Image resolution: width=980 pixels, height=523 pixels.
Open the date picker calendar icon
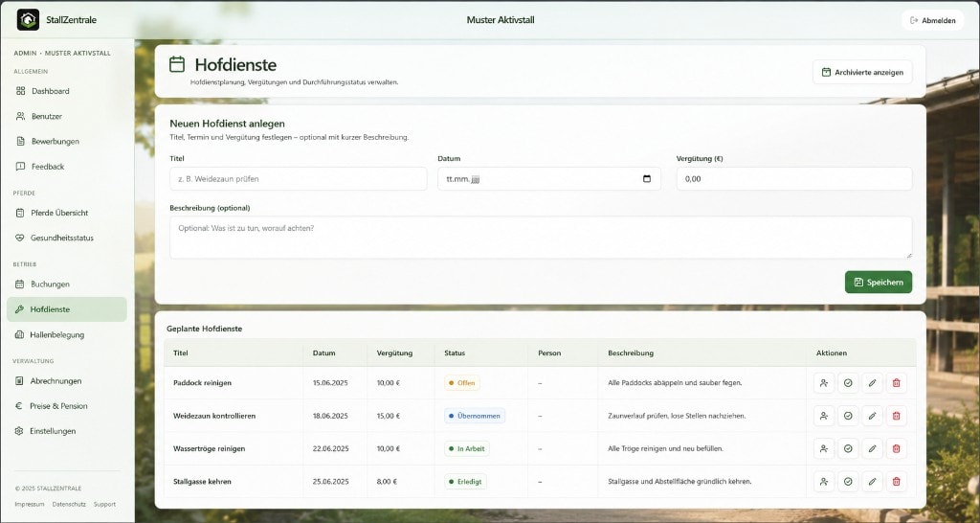click(647, 179)
